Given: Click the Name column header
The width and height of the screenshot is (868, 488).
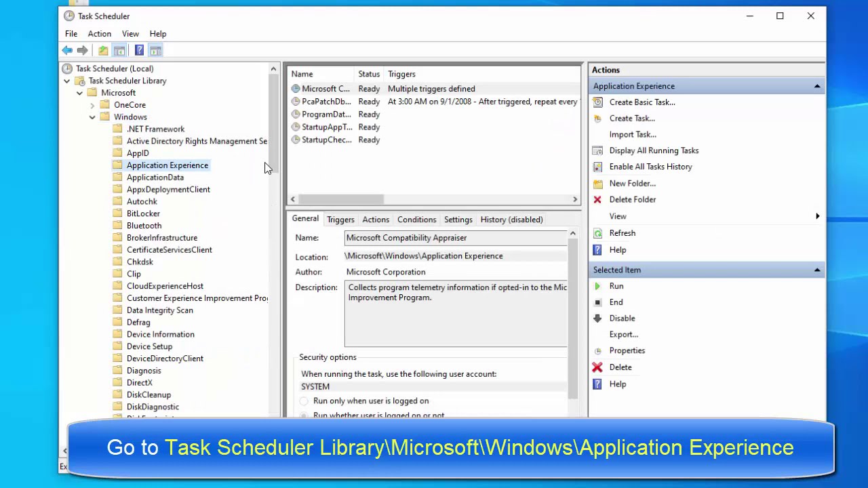Looking at the screenshot, I should (321, 74).
